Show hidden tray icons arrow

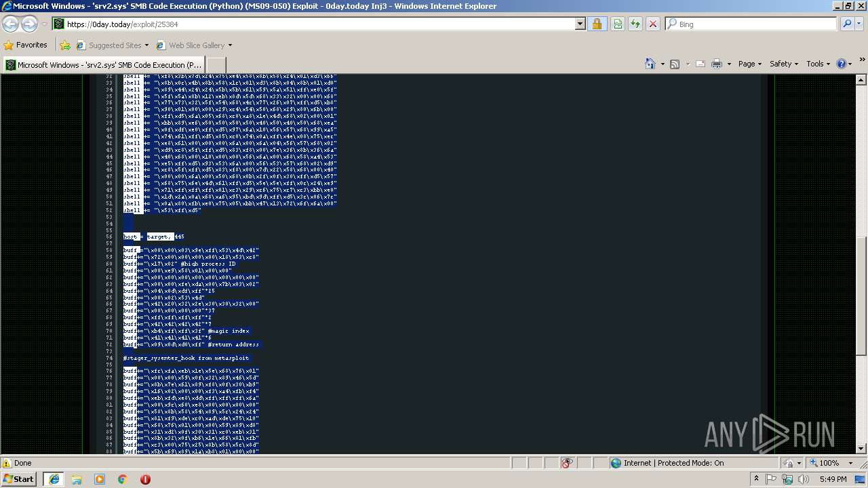click(756, 479)
